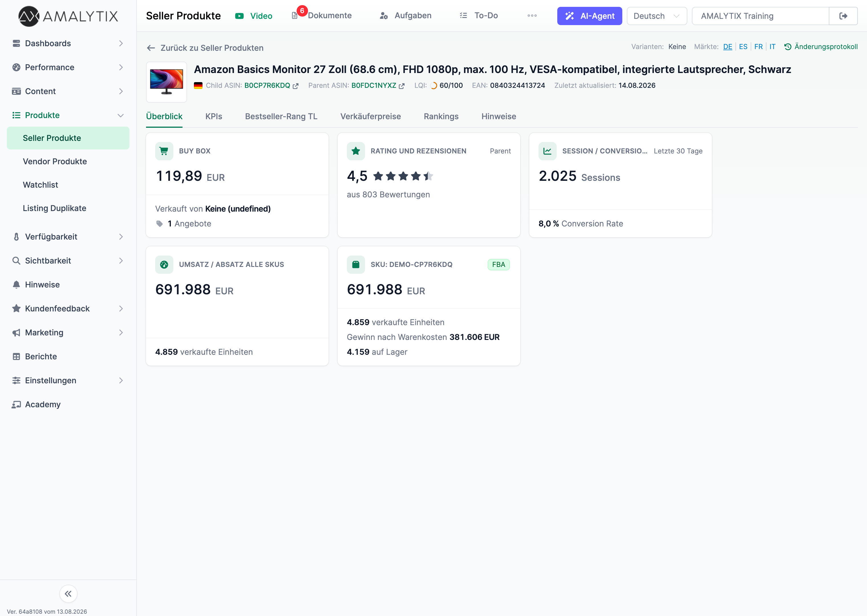
Task: Open the Änderungsprotokoll link
Action: tap(821, 47)
